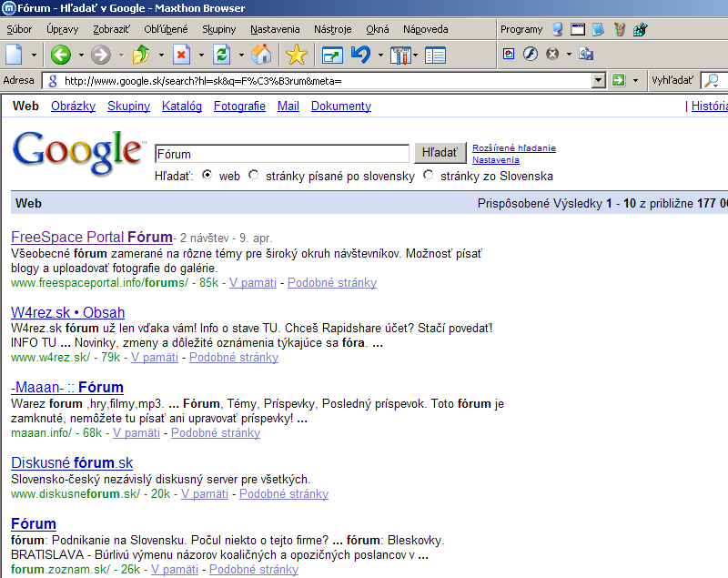
Task: Open the Forward button history dropdown arrow
Action: [x=122, y=56]
